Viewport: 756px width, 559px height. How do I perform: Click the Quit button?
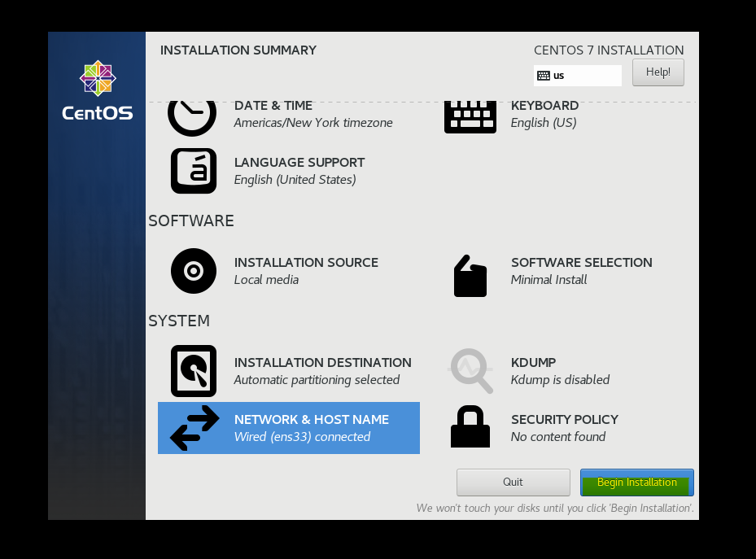click(513, 483)
